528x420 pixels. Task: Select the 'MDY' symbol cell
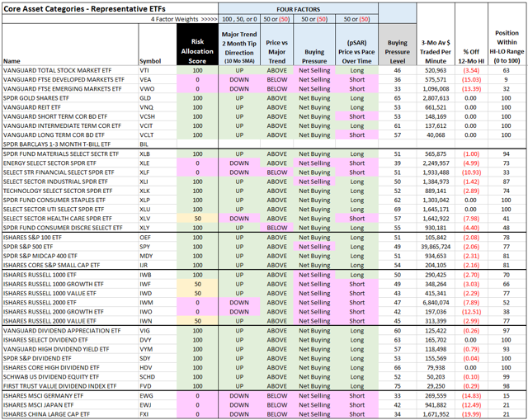(146, 256)
